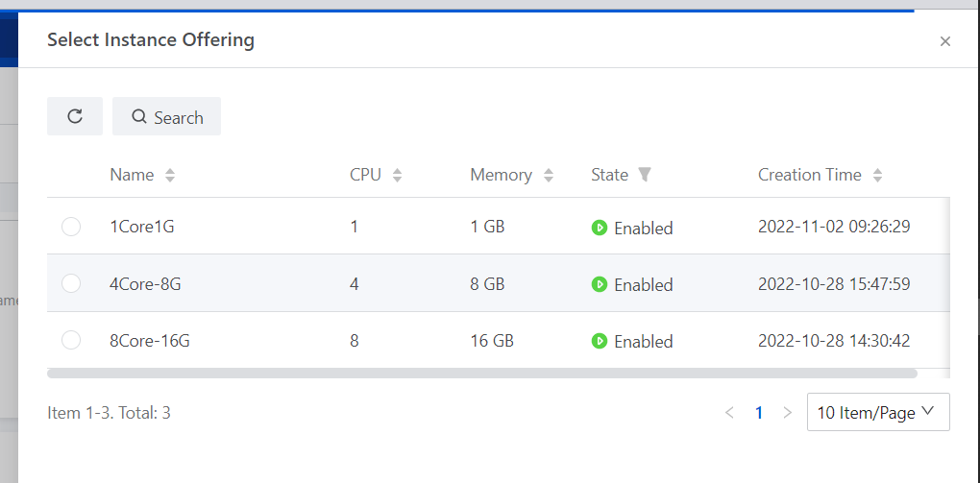
Task: Click page number 1
Action: 759,413
